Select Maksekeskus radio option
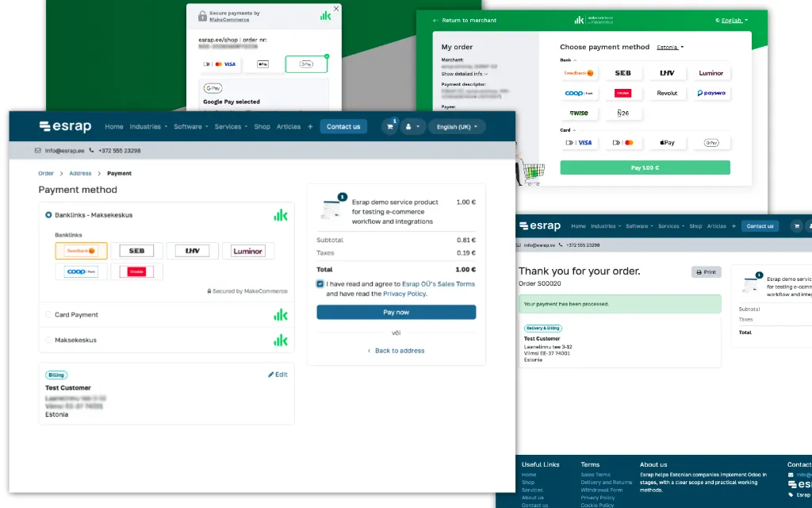 48,340
